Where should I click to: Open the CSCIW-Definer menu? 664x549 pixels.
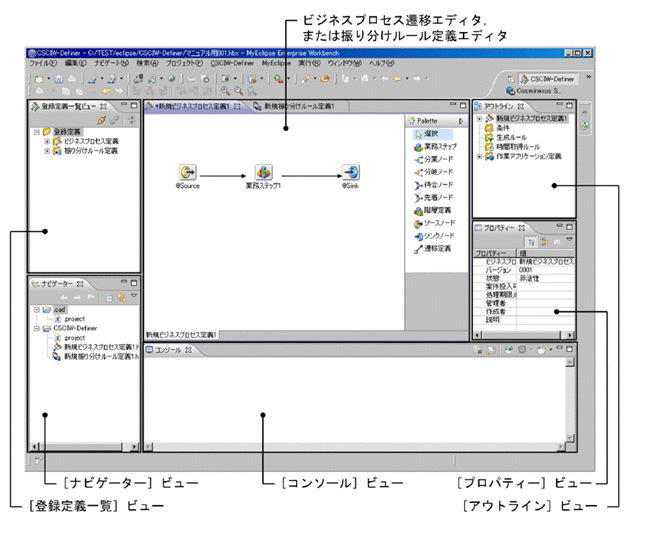(x=232, y=63)
